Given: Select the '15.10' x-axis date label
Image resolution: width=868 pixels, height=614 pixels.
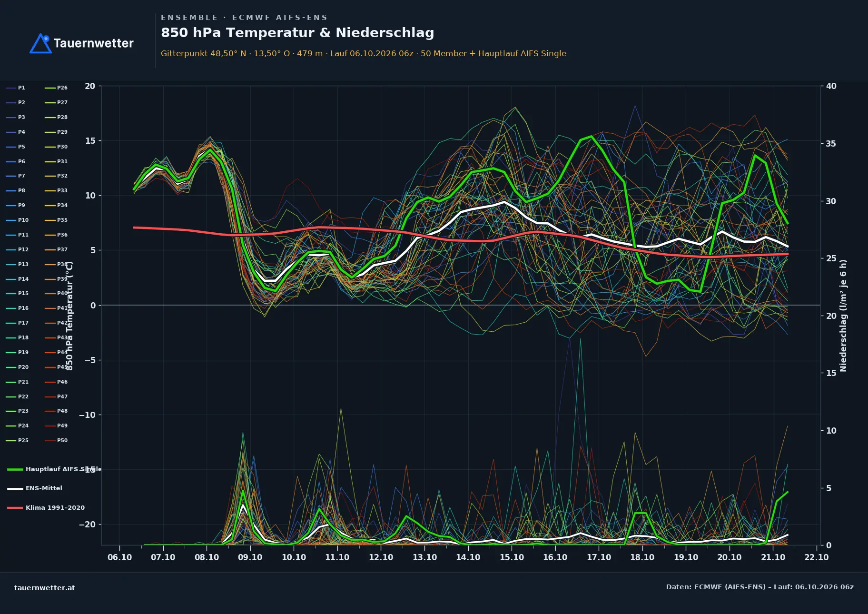Looking at the screenshot, I should click(512, 557).
